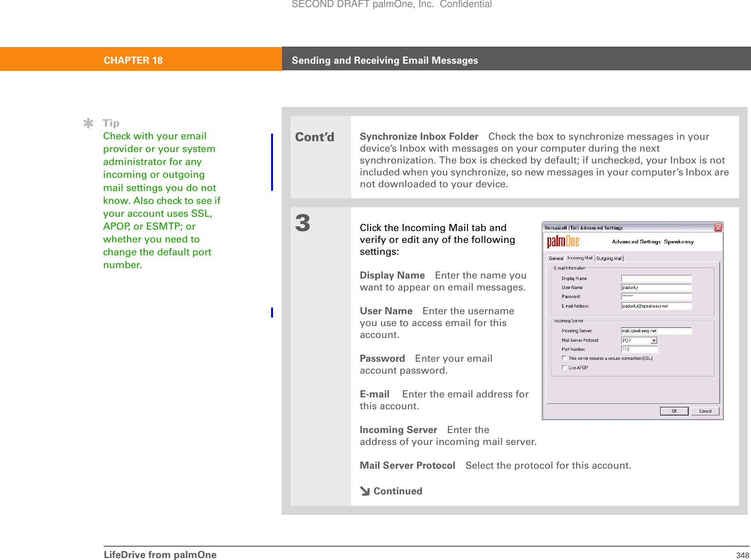Click the 'CHAPTER 18' header label
751x560 pixels.
133,60
